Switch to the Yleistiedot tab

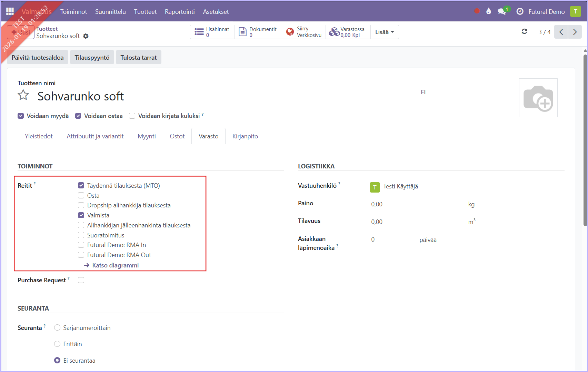[x=39, y=136]
